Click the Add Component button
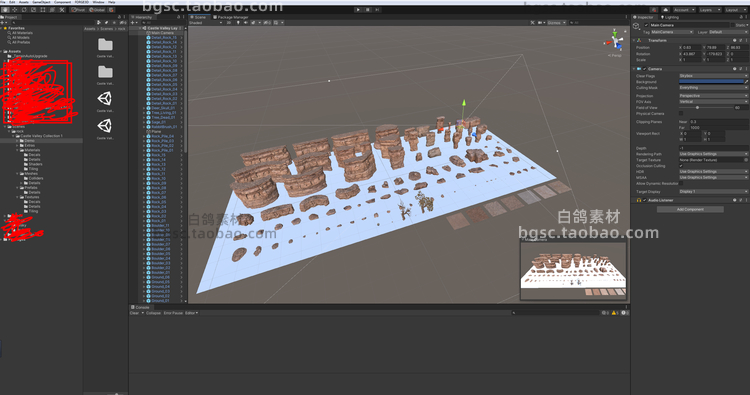 tap(690, 209)
